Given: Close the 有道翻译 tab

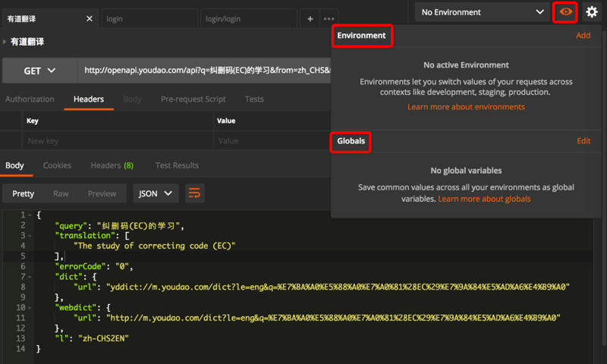Looking at the screenshot, I should click(90, 18).
